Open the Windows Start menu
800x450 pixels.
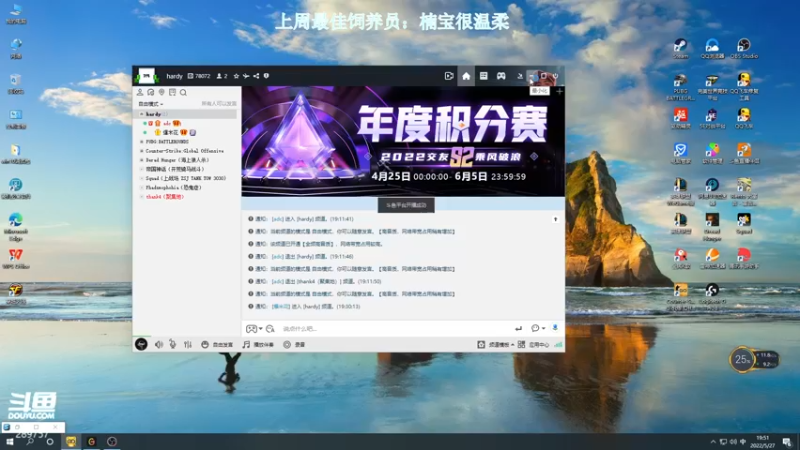pyautogui.click(x=9, y=442)
